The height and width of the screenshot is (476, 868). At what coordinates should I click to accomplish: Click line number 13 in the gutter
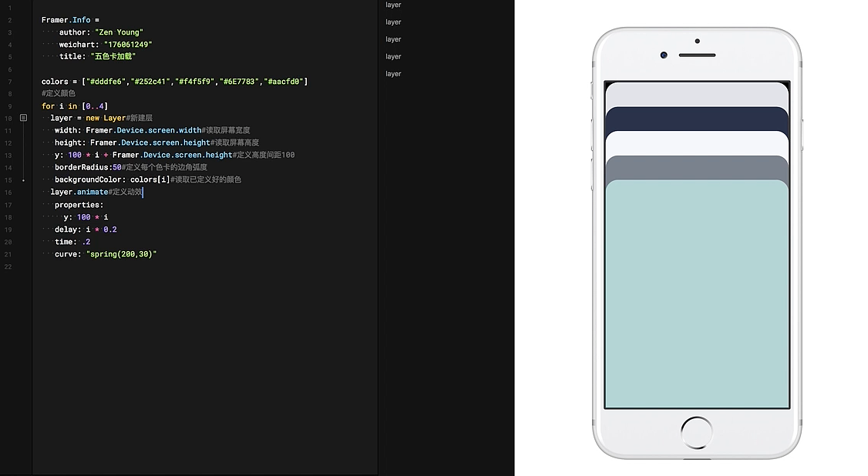click(x=8, y=156)
